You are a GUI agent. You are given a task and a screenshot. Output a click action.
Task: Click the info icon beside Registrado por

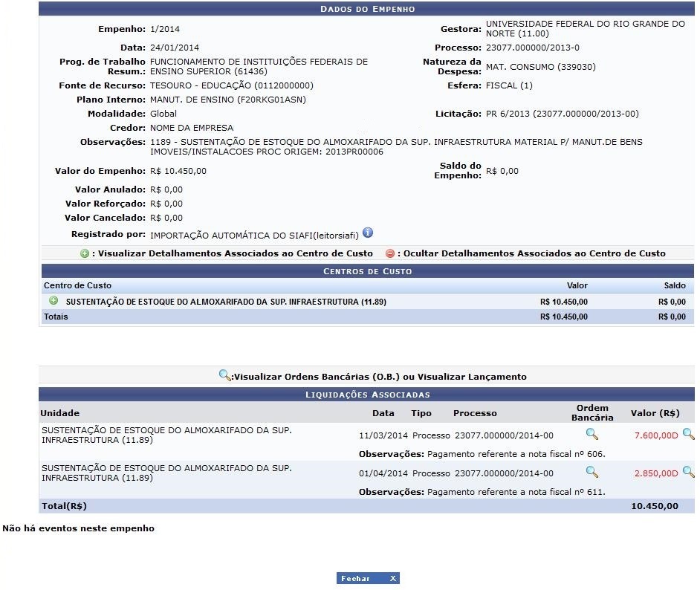368,233
